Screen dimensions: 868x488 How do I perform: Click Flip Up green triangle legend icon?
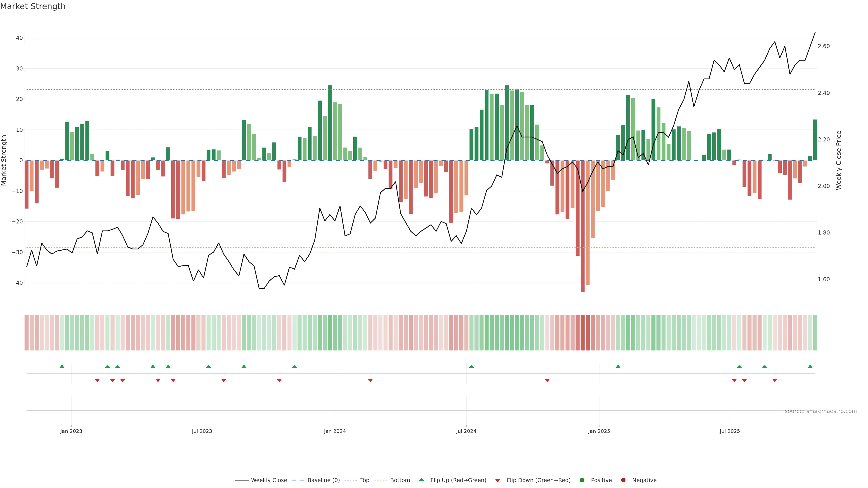(x=421, y=480)
